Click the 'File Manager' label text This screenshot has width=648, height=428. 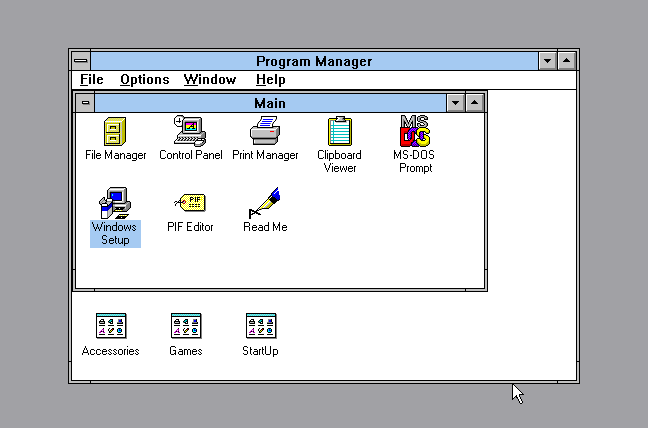(115, 155)
